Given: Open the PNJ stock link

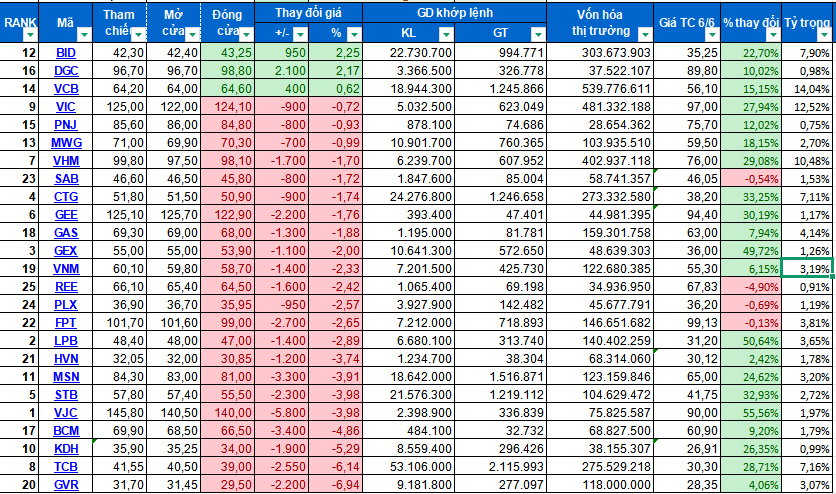Looking at the screenshot, I should point(66,125).
